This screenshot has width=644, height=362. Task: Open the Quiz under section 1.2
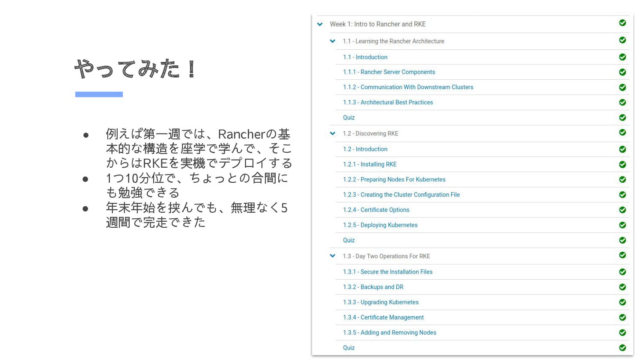[x=349, y=240]
